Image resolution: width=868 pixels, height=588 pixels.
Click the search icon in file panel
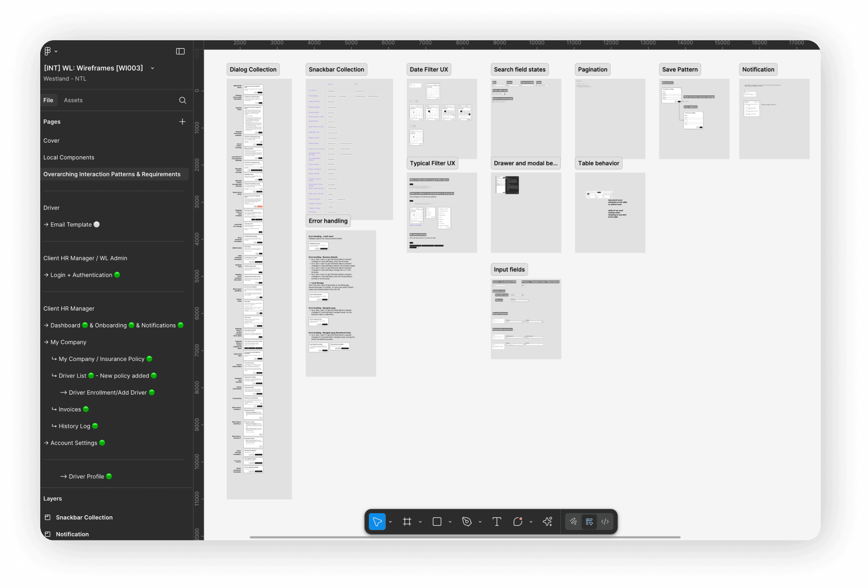pyautogui.click(x=182, y=100)
